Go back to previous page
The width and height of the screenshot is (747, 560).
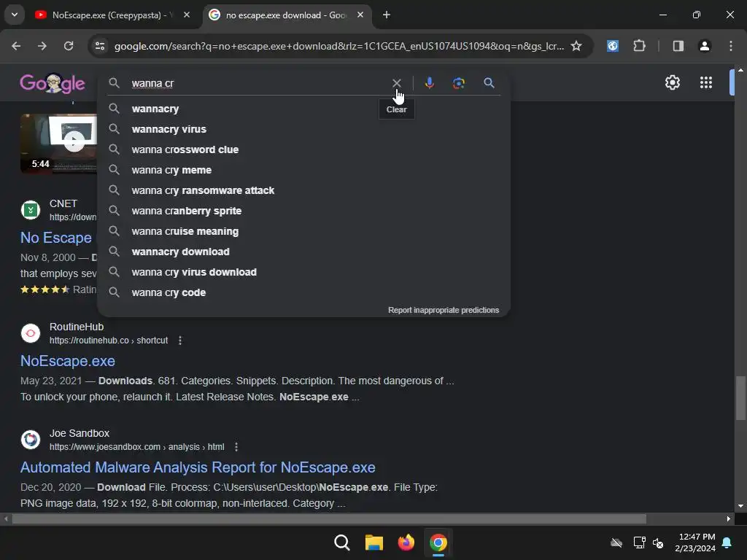pos(16,46)
